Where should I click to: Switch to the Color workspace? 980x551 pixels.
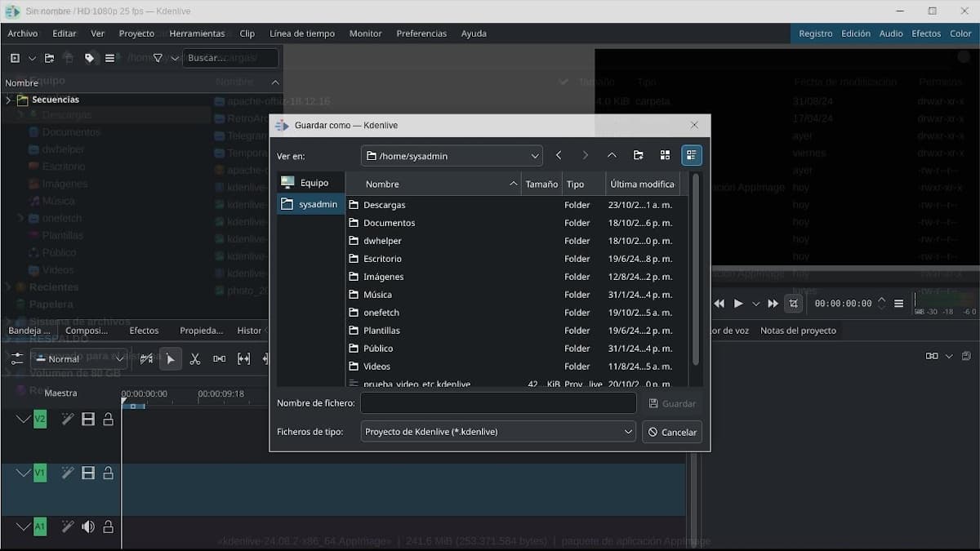960,33
